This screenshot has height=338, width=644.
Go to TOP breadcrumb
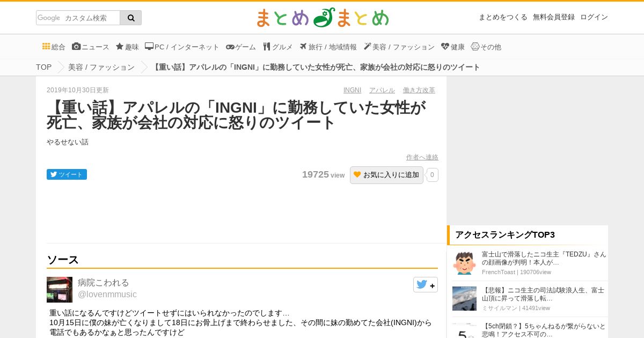[x=44, y=67]
